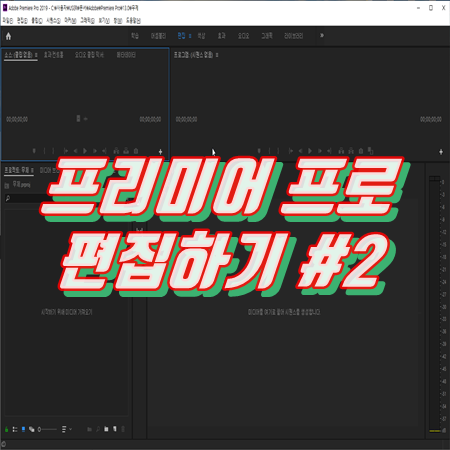
Task: Add marker in Program monitor
Action: point(259,151)
